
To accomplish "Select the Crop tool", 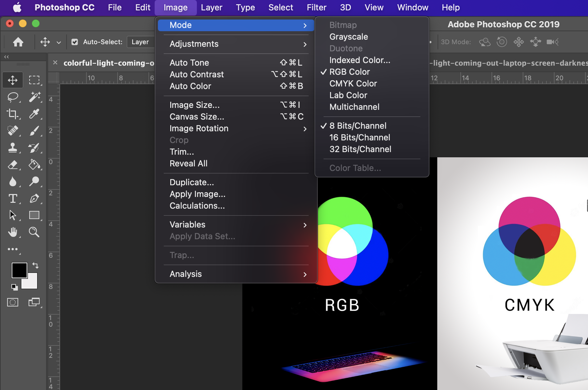I will pyautogui.click(x=13, y=114).
